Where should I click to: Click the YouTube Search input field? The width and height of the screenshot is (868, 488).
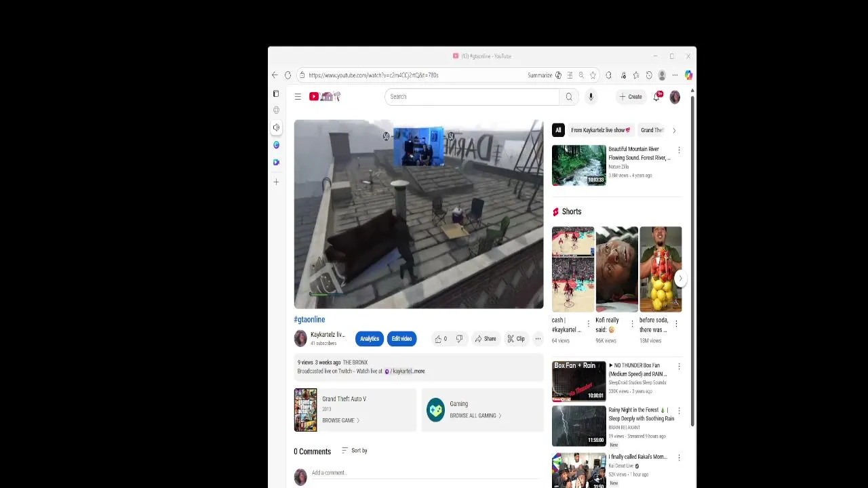tap(472, 96)
